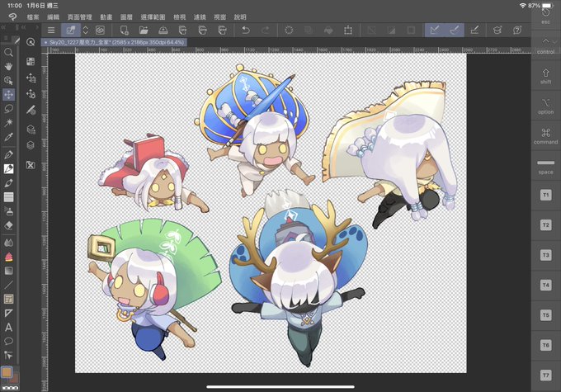Toggle the option modifier key
561x392 pixels.
[545, 106]
